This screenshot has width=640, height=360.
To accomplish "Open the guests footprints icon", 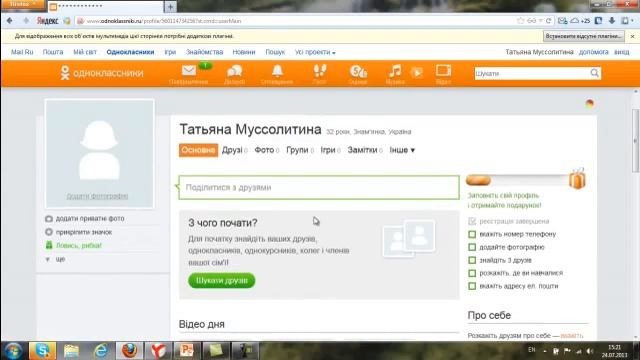I will 320,71.
